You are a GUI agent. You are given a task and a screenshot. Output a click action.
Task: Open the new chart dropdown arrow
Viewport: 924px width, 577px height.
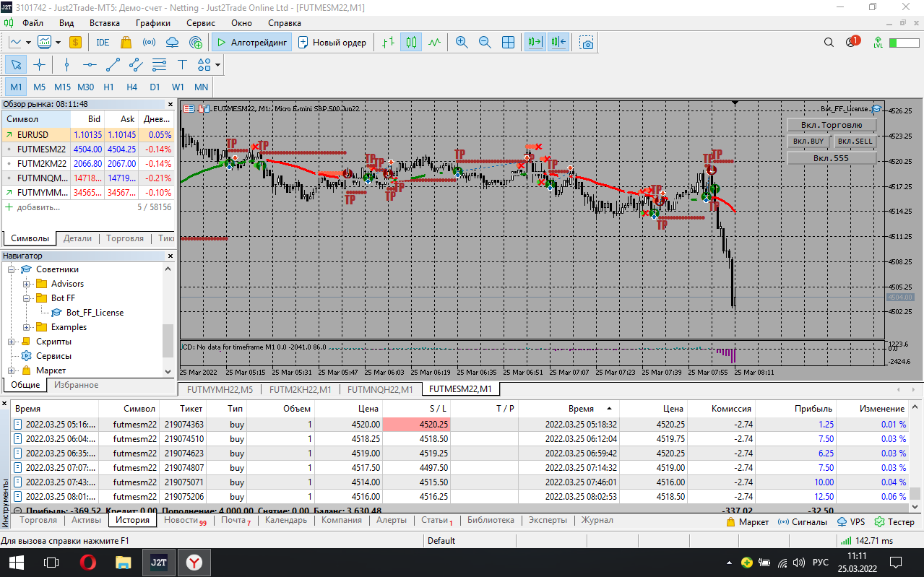click(x=29, y=42)
